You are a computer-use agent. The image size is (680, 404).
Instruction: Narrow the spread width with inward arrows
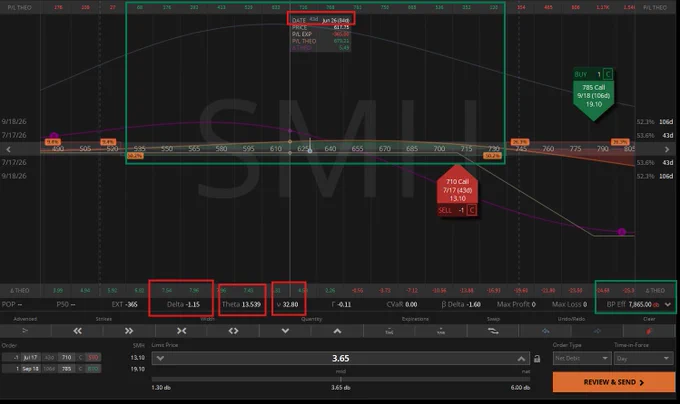[181, 331]
